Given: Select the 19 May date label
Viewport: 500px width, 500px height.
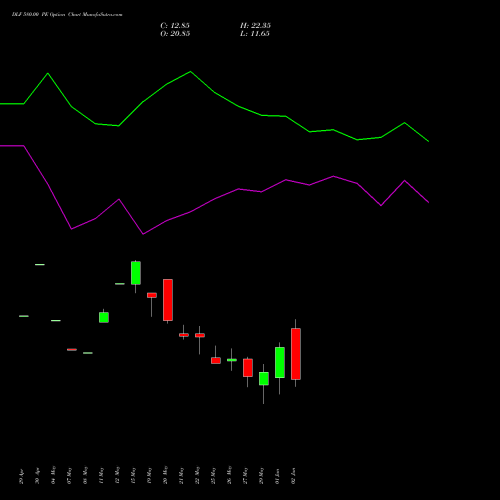Looking at the screenshot, I should [x=150, y=476].
